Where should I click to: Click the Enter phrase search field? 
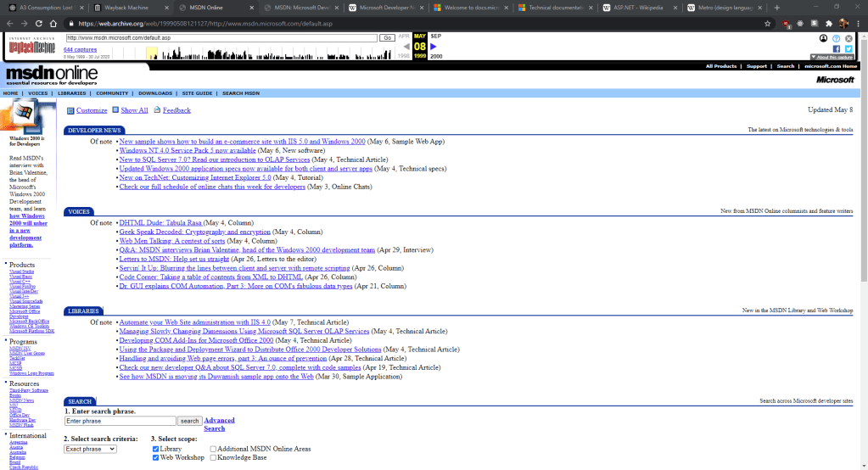point(120,421)
